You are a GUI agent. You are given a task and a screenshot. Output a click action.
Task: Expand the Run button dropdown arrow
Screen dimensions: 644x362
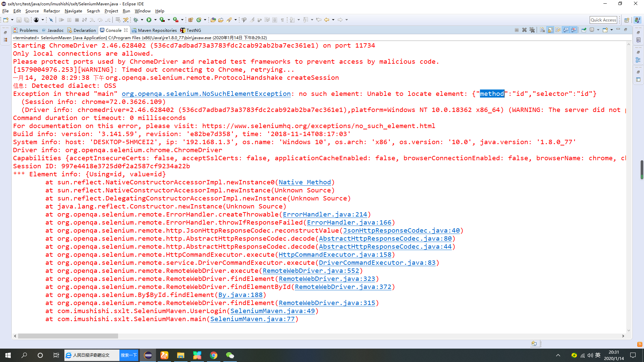[x=155, y=20]
